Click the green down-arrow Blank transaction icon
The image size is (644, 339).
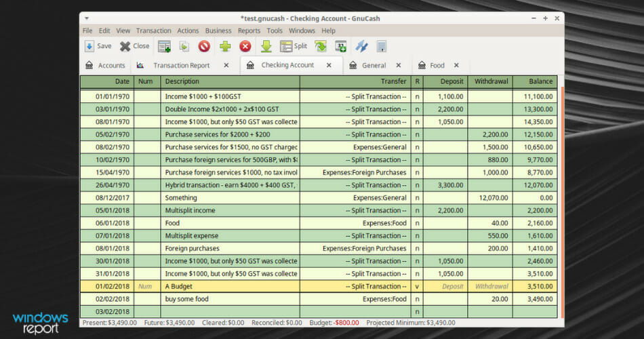(x=266, y=46)
